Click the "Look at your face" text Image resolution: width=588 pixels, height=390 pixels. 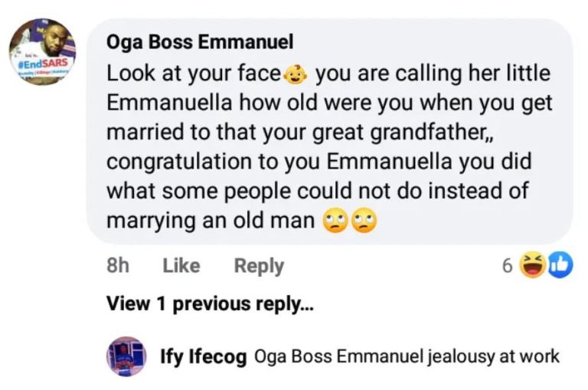click(x=193, y=74)
